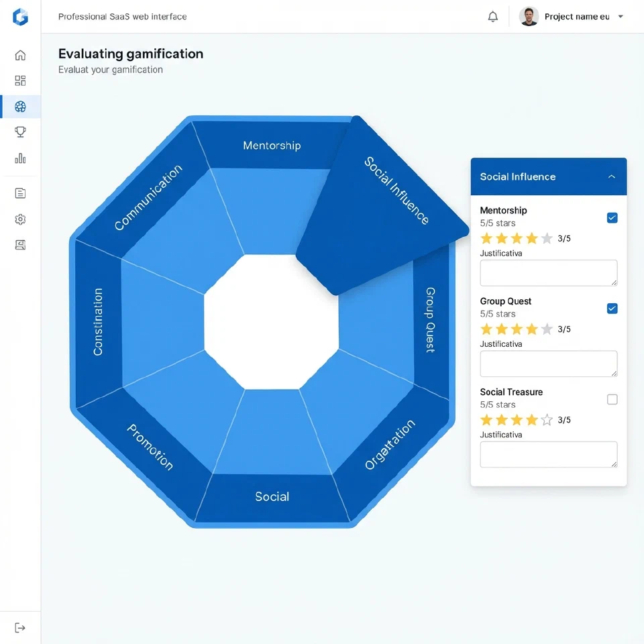
Task: Open Settings via the gear icon
Action: [20, 219]
